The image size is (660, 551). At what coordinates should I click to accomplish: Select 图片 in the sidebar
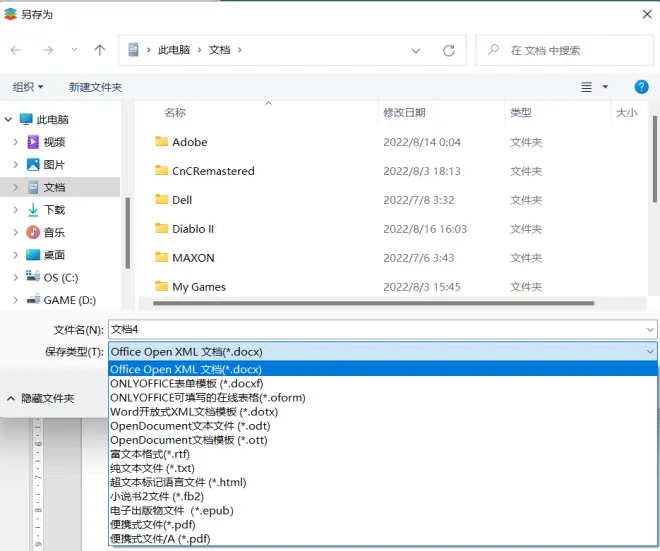(54, 165)
